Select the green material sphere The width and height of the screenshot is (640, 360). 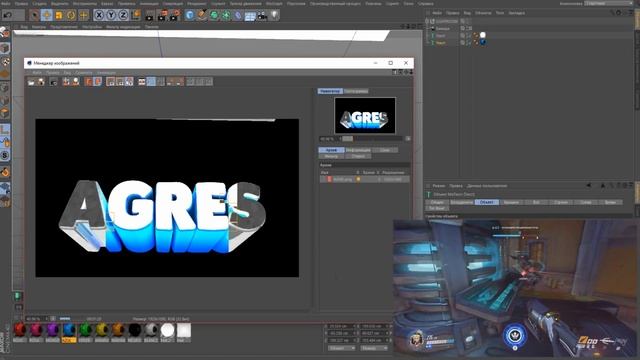tap(85, 330)
